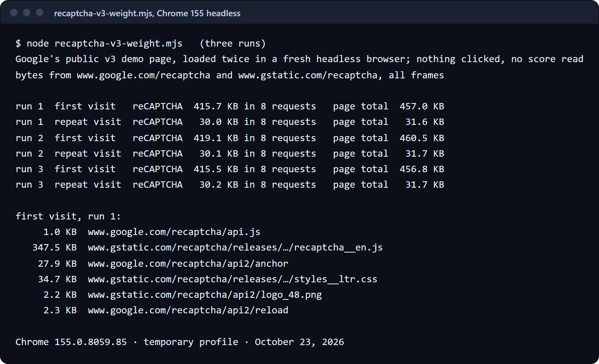Click the URL www.google.com/recaptcha/api.js
Viewport: 599px width, 364px height.
tap(174, 232)
